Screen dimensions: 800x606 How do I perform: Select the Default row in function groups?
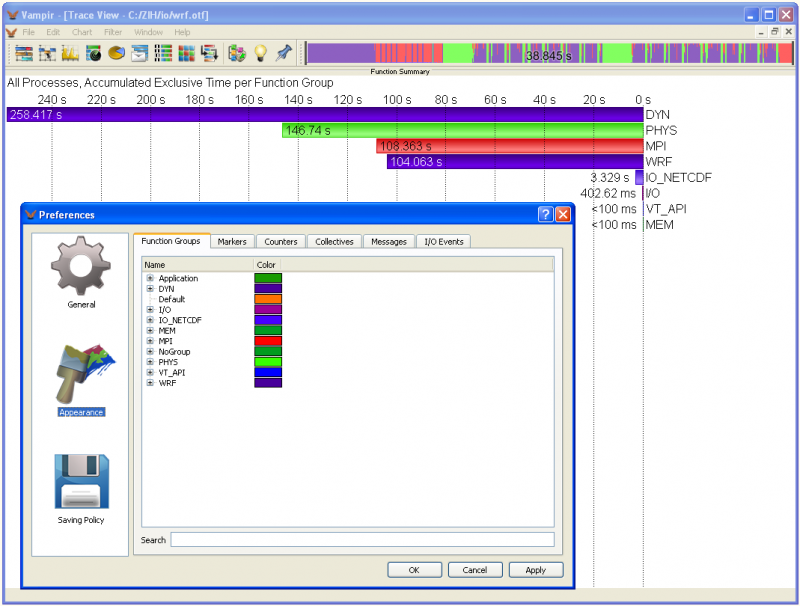[x=171, y=299]
